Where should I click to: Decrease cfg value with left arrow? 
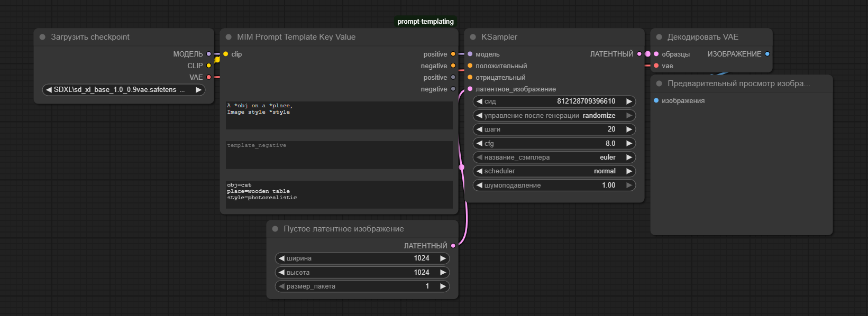tap(479, 143)
